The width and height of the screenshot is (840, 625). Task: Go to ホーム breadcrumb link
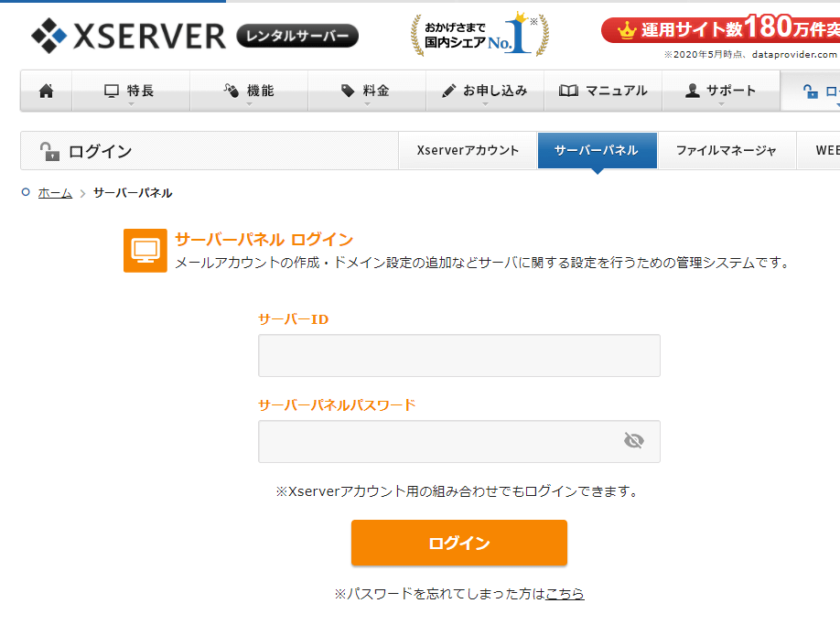[55, 193]
